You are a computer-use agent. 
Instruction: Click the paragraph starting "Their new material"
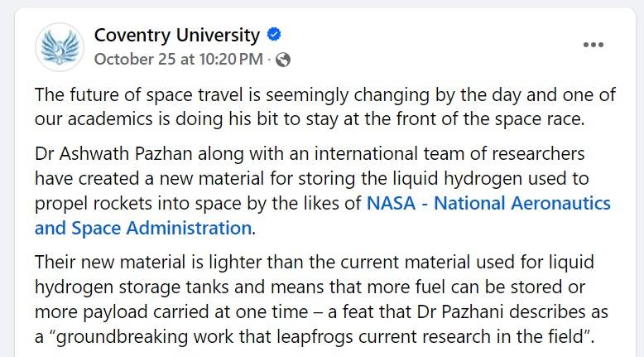(x=315, y=300)
